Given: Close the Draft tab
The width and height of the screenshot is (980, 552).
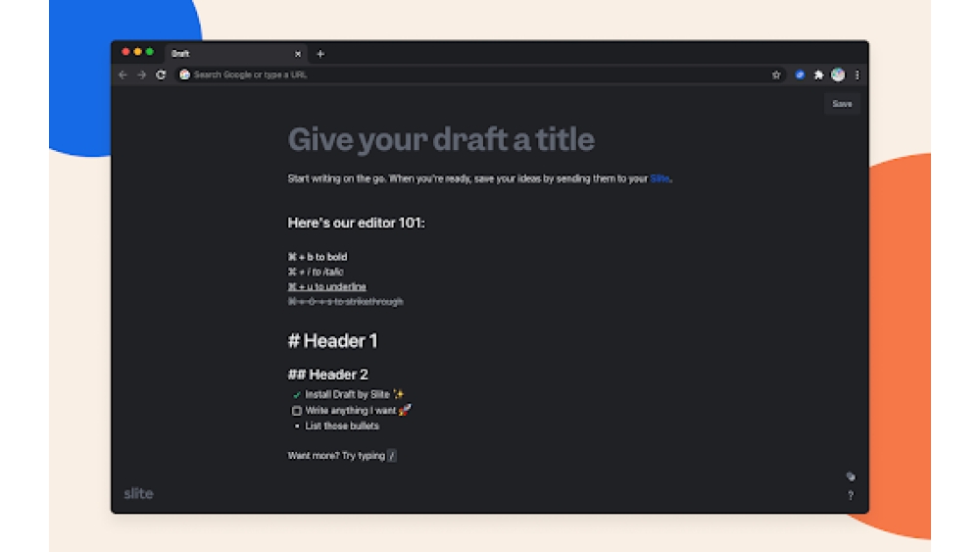Looking at the screenshot, I should (x=298, y=54).
